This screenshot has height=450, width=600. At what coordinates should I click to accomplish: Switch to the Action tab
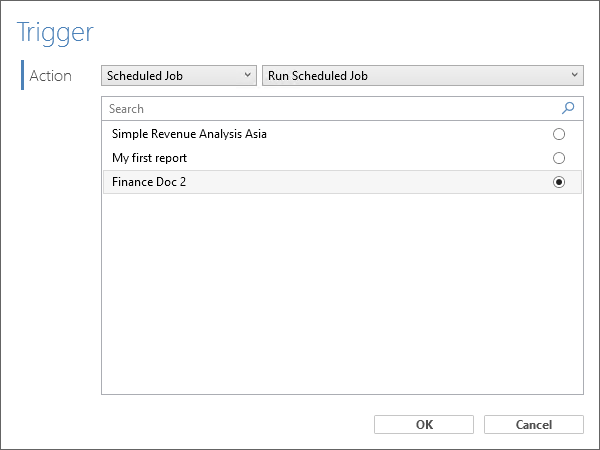click(51, 76)
